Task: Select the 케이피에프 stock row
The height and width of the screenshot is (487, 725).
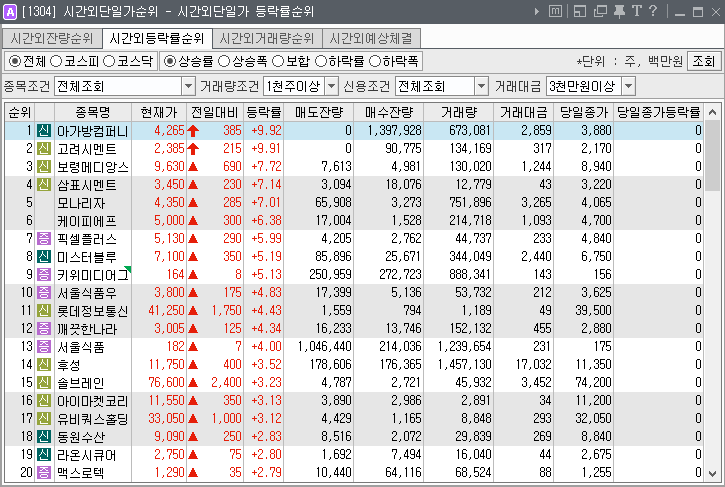Action: click(354, 221)
